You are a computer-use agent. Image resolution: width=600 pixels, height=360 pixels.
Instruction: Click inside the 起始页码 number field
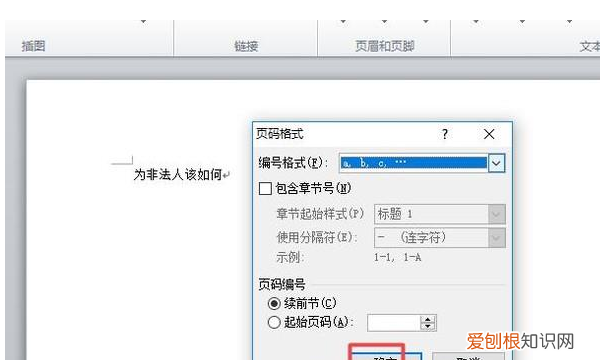(x=393, y=323)
